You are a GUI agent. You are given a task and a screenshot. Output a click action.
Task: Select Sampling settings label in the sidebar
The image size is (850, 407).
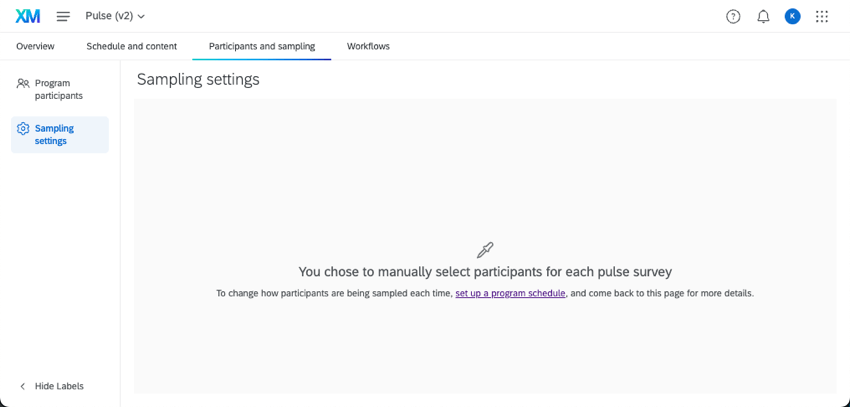point(54,135)
